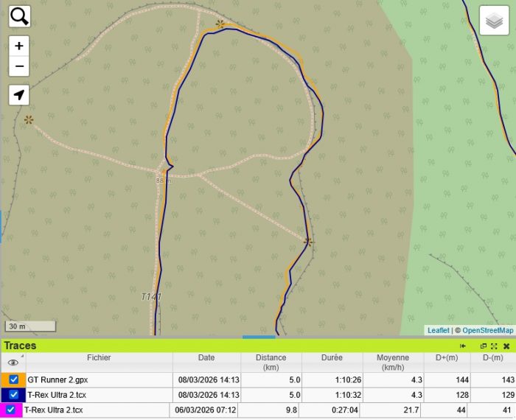Uncheck the GT Runner 2.gpx trace
The image size is (516, 420).
(14, 379)
